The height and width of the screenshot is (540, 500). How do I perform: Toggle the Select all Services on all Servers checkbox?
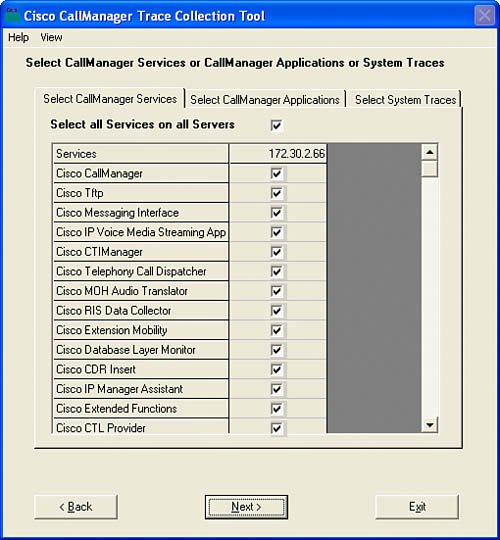tap(277, 125)
